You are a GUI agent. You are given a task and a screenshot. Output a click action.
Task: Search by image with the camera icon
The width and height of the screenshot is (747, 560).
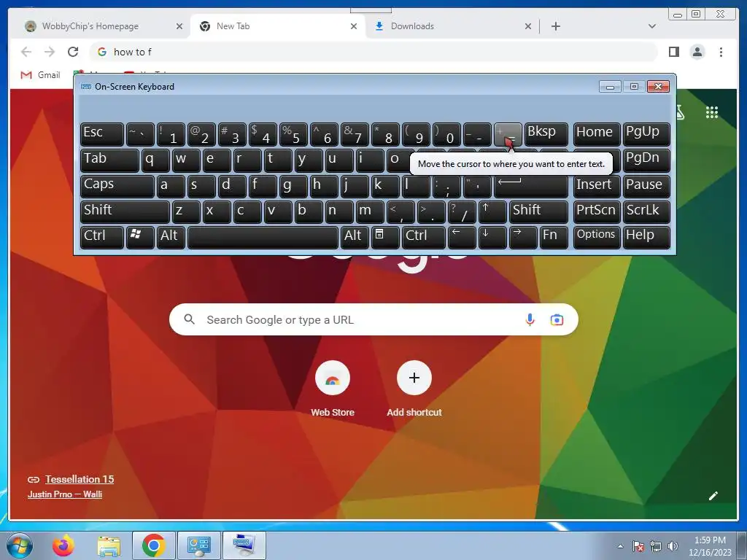(x=557, y=319)
